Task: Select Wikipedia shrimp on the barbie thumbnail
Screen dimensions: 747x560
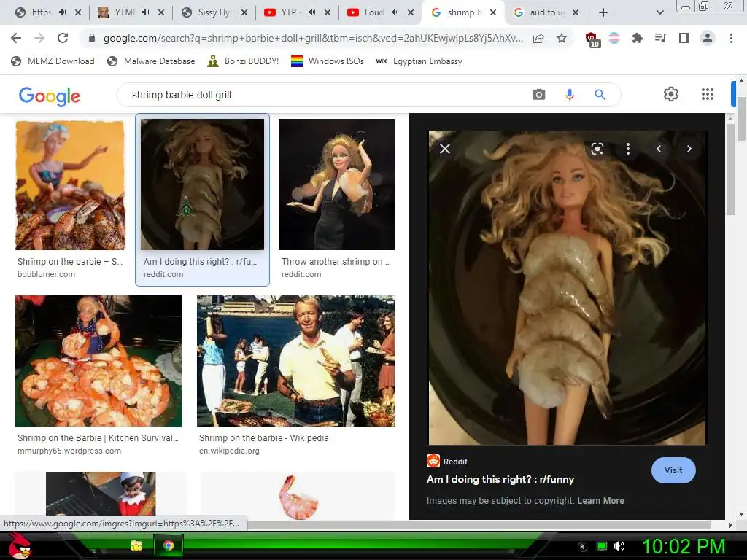Action: pyautogui.click(x=296, y=360)
